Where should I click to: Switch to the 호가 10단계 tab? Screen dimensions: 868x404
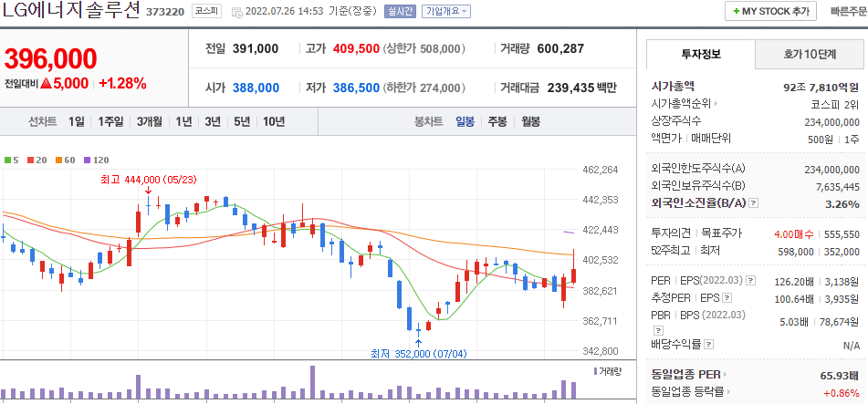coord(810,54)
